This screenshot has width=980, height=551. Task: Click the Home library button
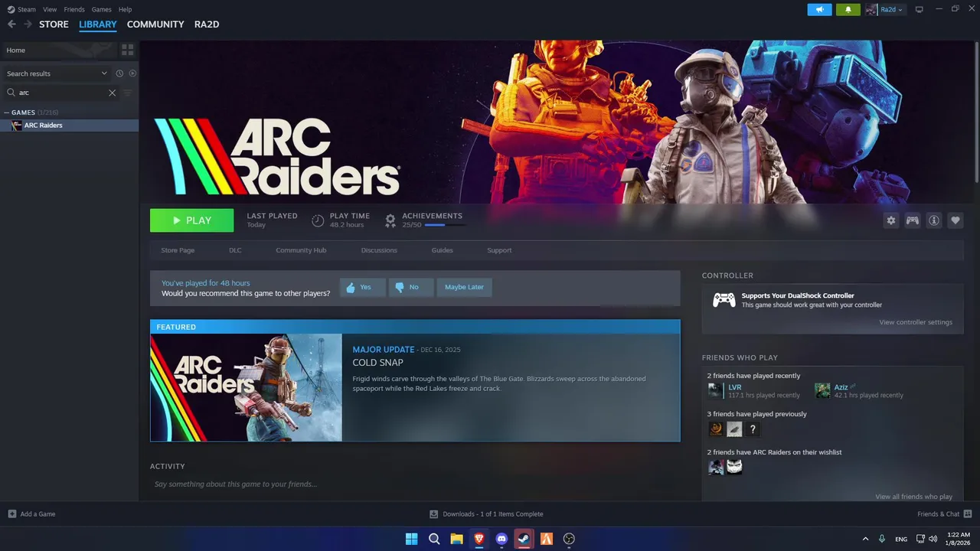click(x=58, y=50)
